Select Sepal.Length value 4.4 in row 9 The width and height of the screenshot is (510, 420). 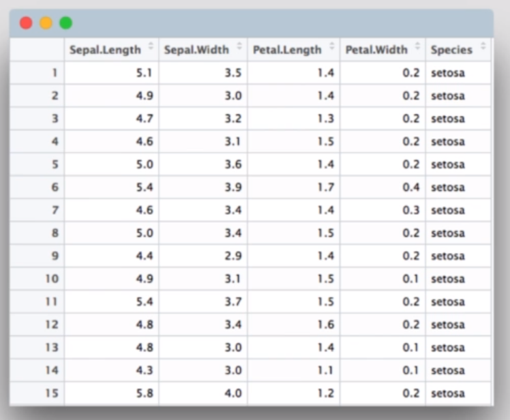point(112,256)
